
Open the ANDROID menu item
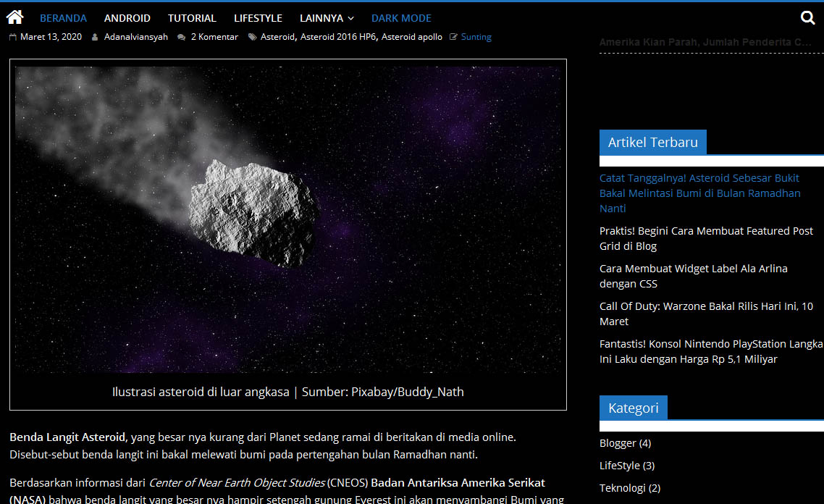pyautogui.click(x=127, y=18)
